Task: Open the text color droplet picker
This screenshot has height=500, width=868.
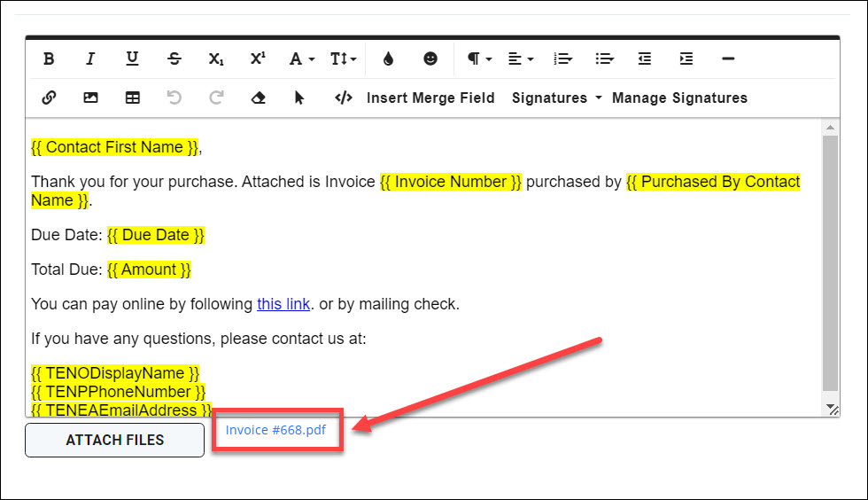Action: coord(388,59)
